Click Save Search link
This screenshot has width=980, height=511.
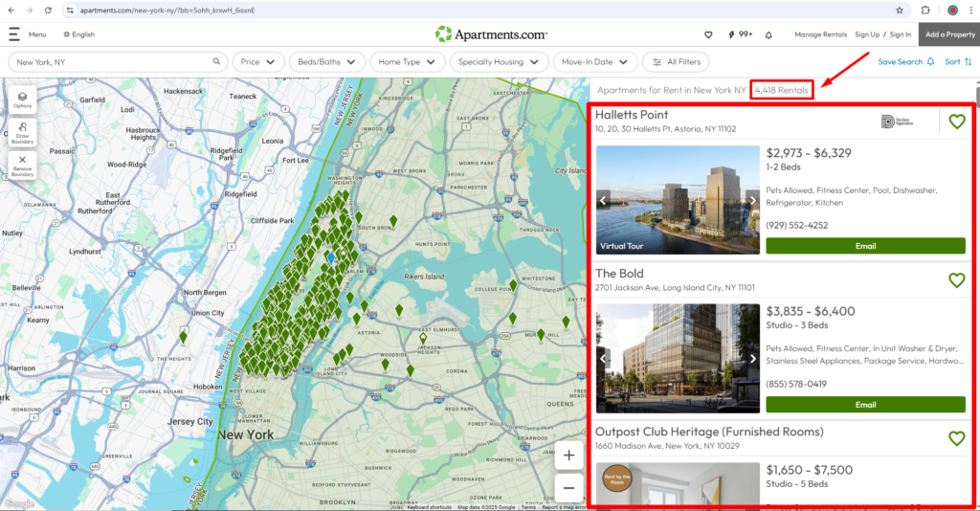905,62
